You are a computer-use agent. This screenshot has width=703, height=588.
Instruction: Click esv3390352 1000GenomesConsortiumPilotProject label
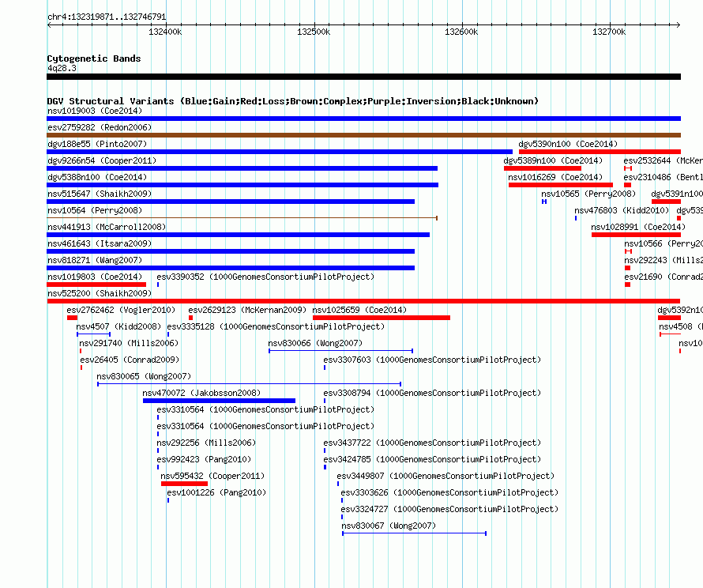[265, 277]
